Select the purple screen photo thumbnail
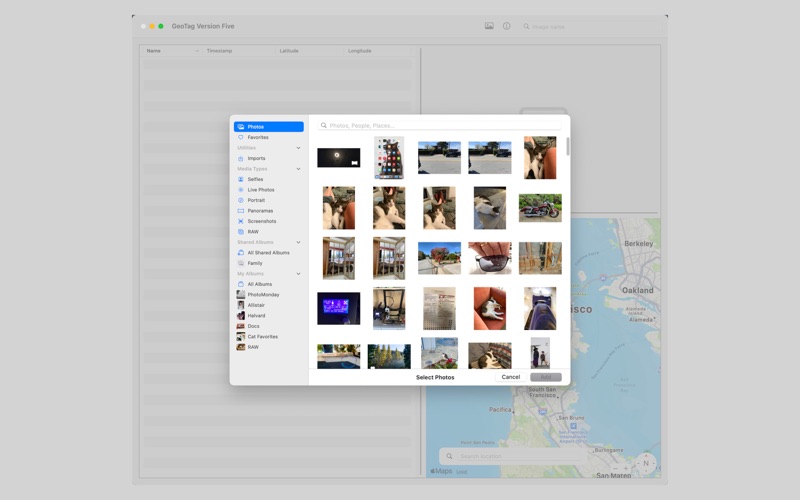Viewport: 800px width, 500px height. point(339,309)
